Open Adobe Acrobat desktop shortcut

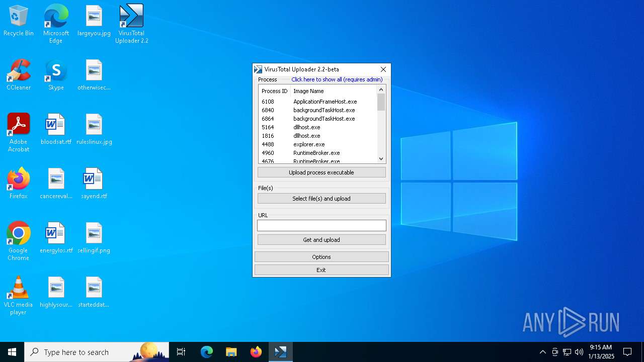coord(19,132)
